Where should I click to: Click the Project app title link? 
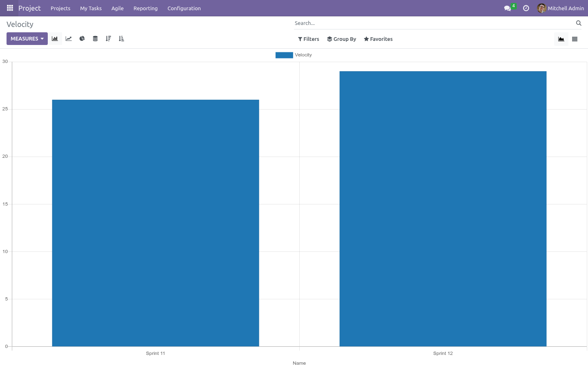29,8
